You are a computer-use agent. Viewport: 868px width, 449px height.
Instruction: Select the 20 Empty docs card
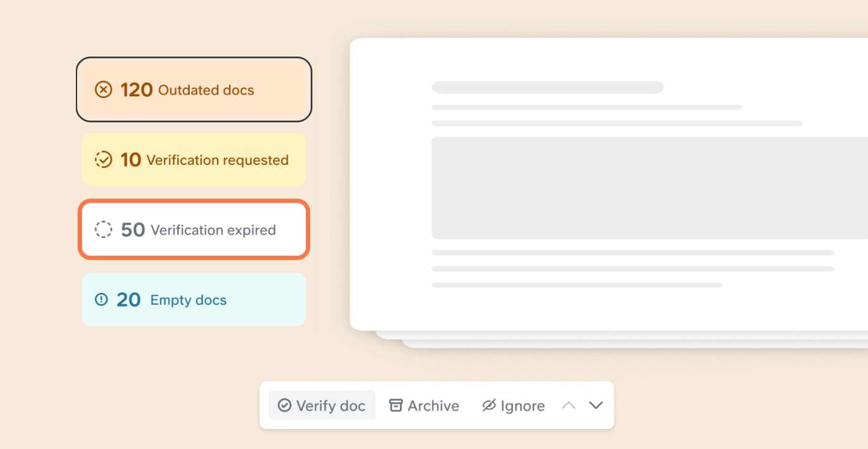(194, 300)
